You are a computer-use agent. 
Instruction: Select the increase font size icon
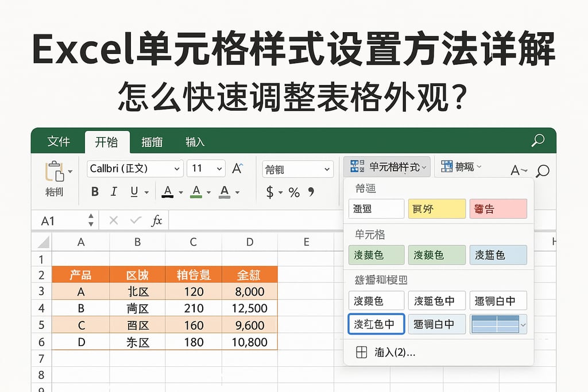pos(236,168)
